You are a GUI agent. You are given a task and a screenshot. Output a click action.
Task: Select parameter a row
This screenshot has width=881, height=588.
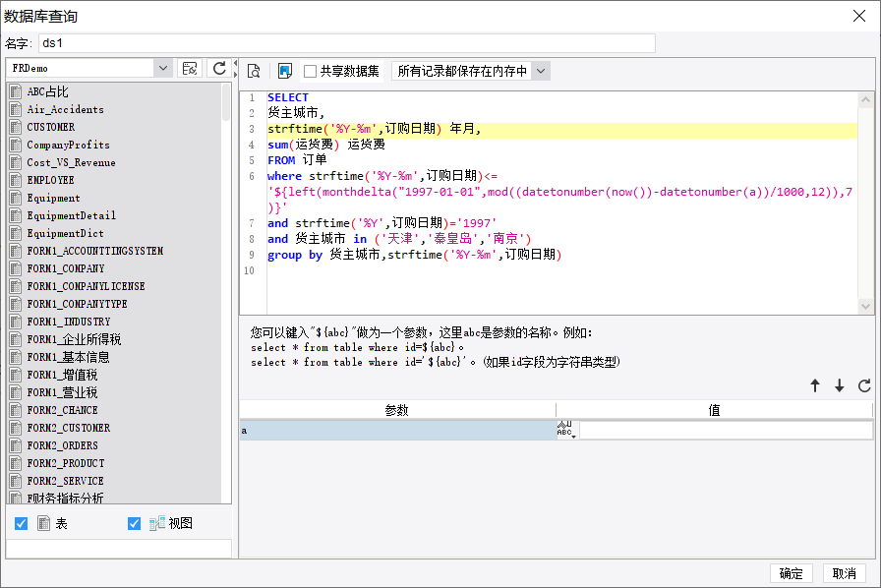pyautogui.click(x=398, y=430)
